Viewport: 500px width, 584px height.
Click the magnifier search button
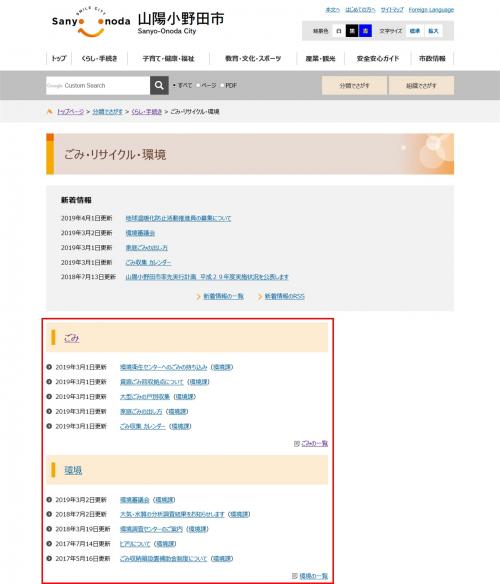pos(159,85)
